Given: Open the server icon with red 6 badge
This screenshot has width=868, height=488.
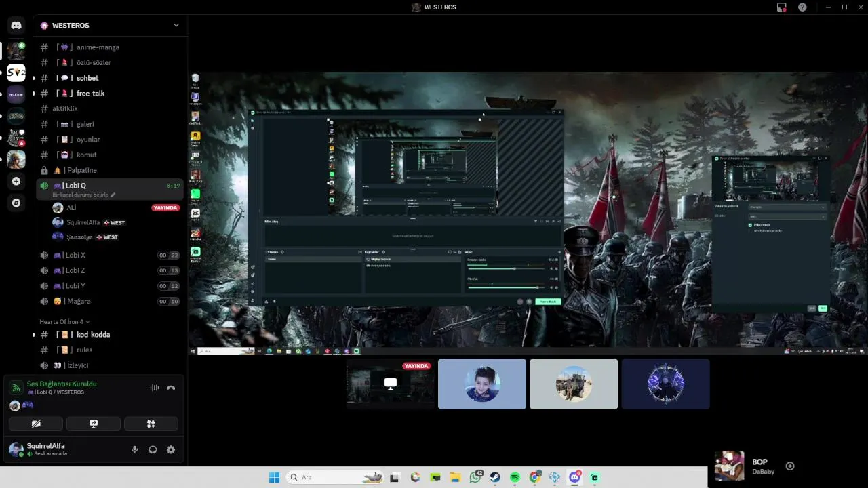Looking at the screenshot, I should [16, 138].
